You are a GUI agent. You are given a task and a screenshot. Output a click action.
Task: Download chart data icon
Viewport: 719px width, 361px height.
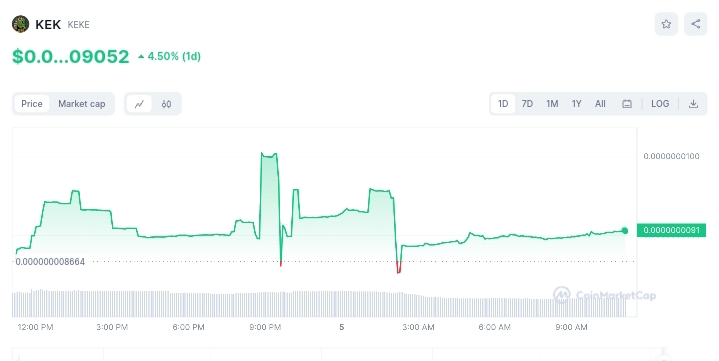pos(693,104)
